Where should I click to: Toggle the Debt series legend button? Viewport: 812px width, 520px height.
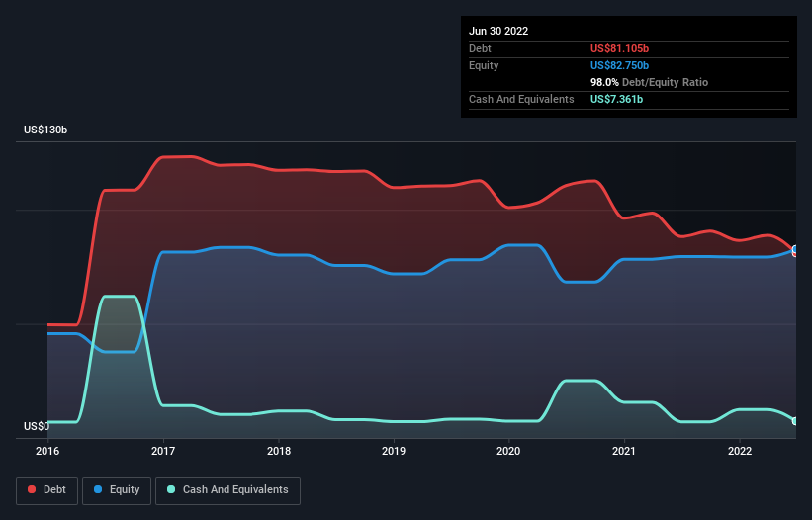point(47,490)
